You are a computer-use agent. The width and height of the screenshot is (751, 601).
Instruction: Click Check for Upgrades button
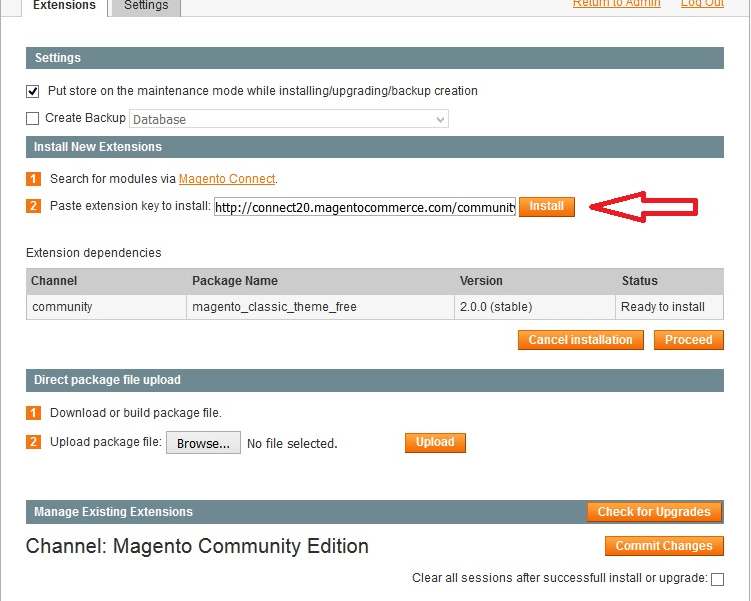pos(654,512)
